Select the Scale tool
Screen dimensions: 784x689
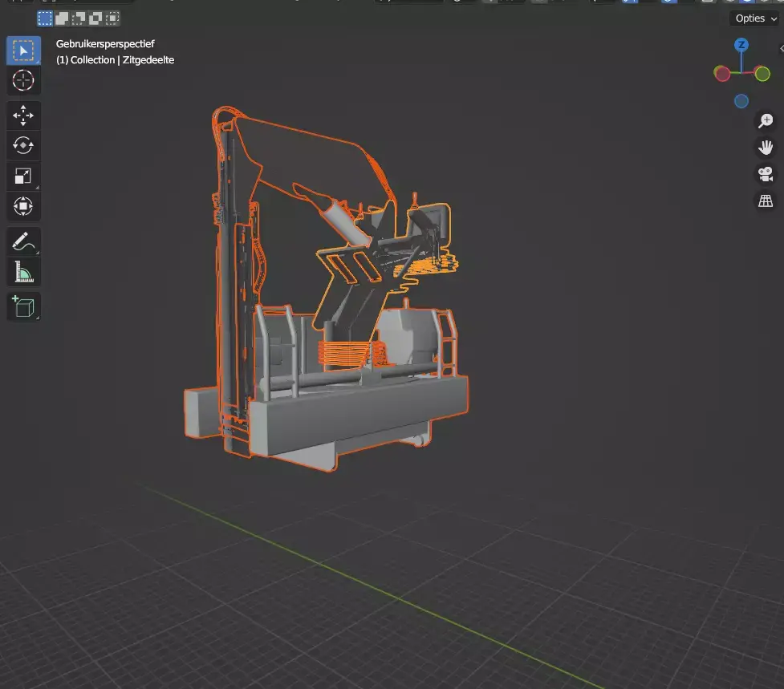[x=23, y=176]
